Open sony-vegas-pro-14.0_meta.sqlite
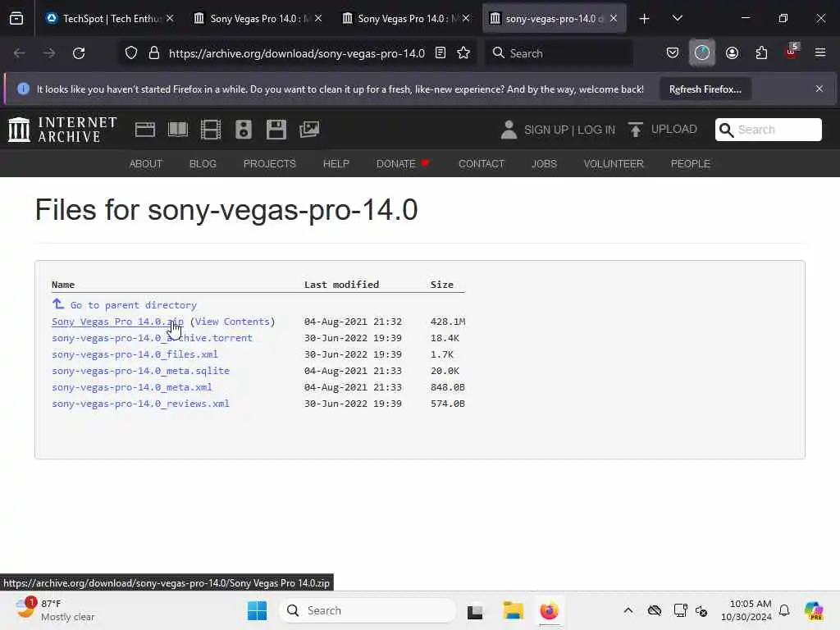 [140, 371]
